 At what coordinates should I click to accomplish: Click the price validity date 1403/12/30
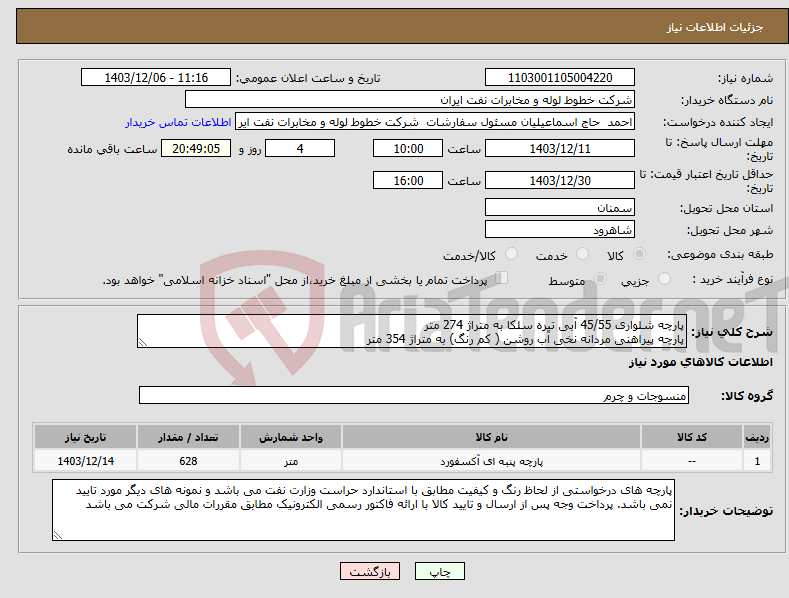coord(560,180)
